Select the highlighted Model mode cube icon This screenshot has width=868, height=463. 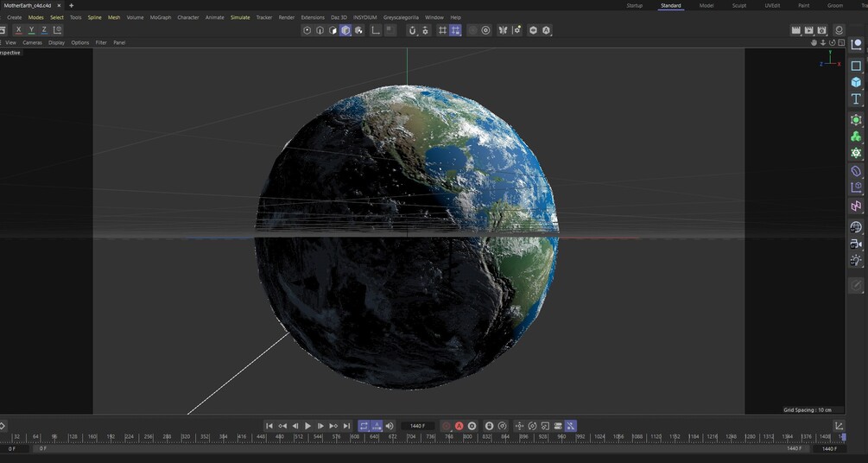tap(346, 30)
